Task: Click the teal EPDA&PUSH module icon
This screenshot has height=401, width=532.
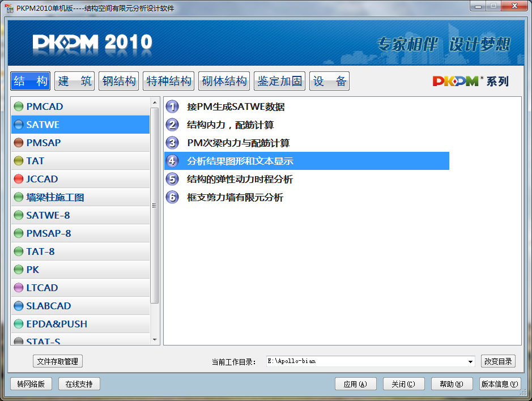Action: (x=19, y=324)
